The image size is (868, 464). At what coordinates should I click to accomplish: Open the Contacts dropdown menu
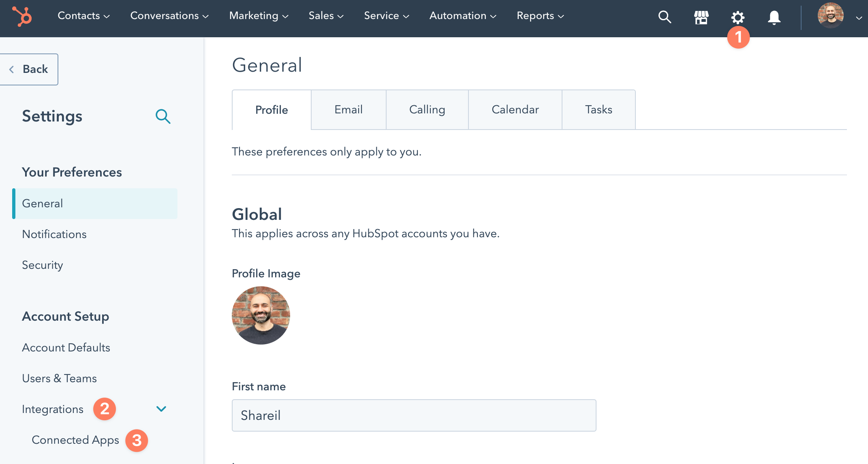[83, 16]
